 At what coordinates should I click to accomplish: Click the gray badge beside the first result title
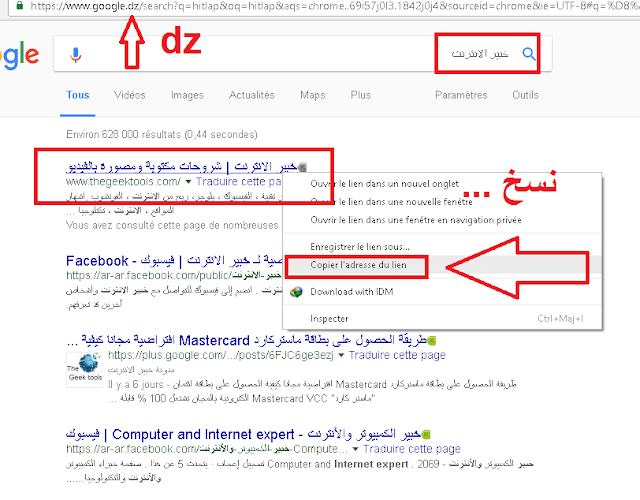[x=302, y=167]
